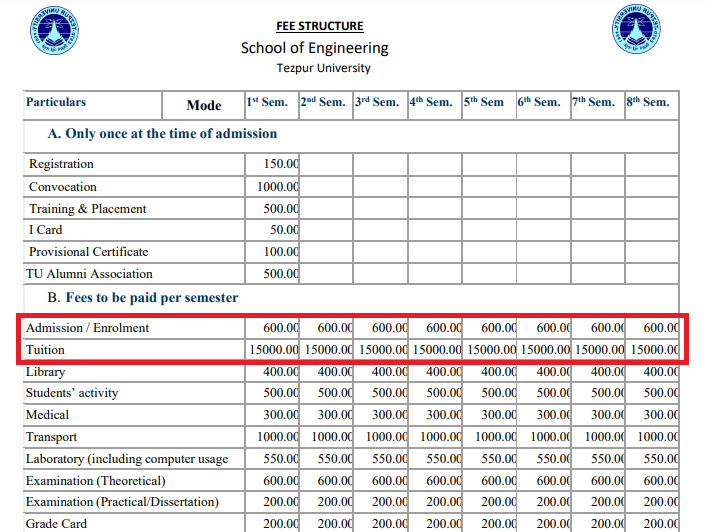Viewport: 707px width, 532px height.
Task: Click the Students' activity row label
Action: tap(72, 393)
